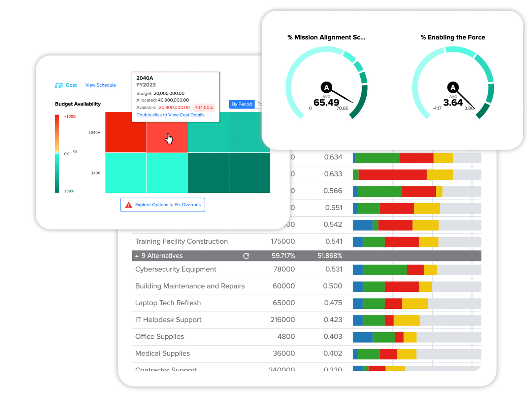The height and width of the screenshot is (399, 532).
Task: Click the A needle marker on Enabling the Force gauge
Action: (x=453, y=88)
